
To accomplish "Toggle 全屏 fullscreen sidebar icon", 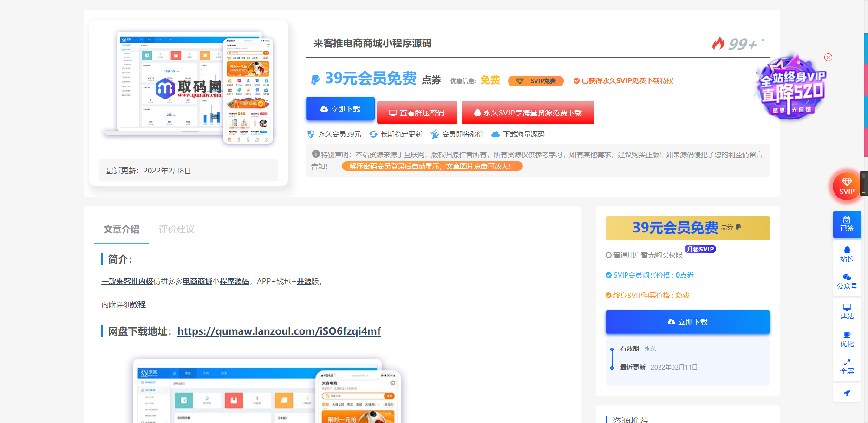I will tap(847, 367).
